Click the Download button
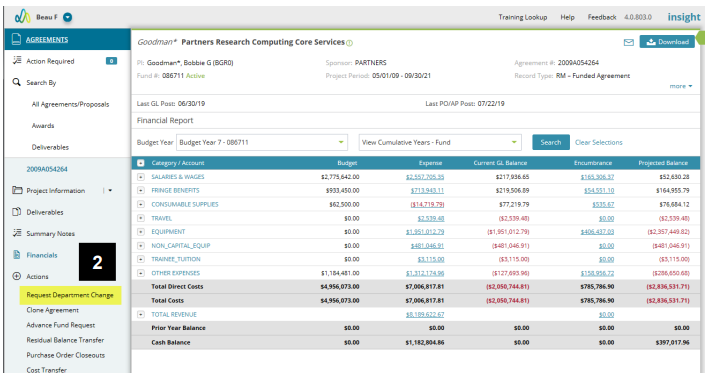 (667, 42)
